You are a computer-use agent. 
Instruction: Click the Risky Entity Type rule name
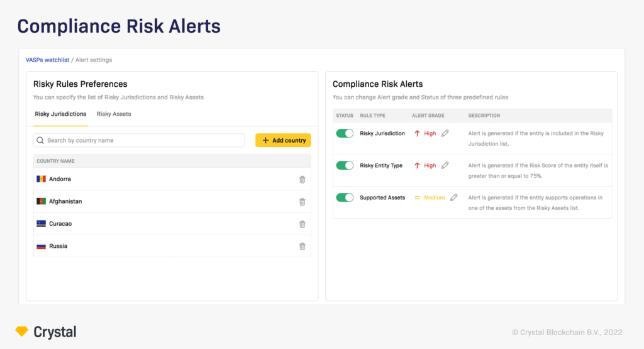(381, 165)
